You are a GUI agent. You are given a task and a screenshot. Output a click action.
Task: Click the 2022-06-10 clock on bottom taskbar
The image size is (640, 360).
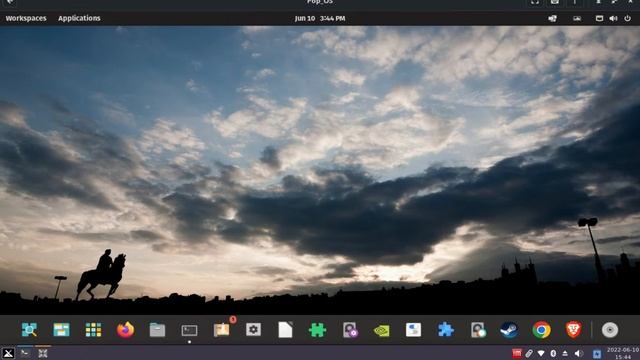tap(622, 353)
